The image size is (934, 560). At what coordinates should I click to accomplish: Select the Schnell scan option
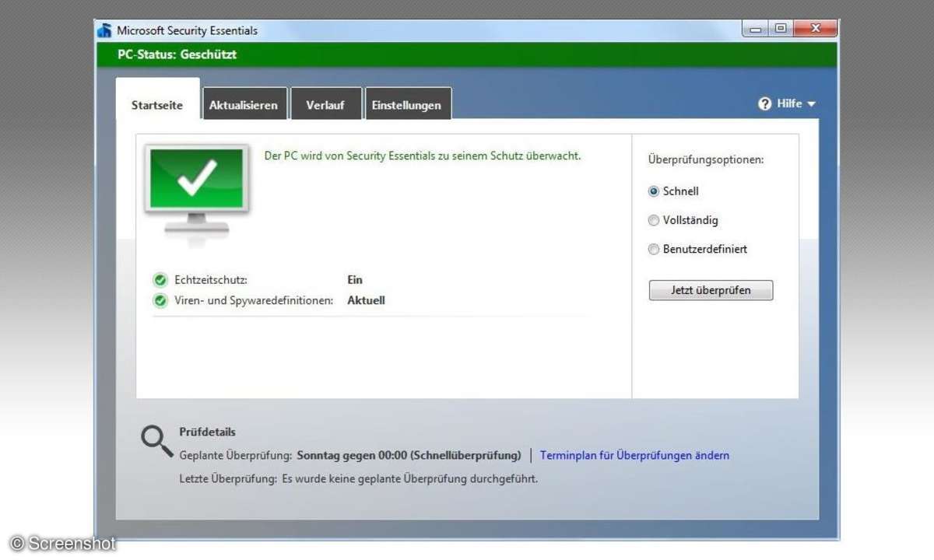click(x=654, y=191)
